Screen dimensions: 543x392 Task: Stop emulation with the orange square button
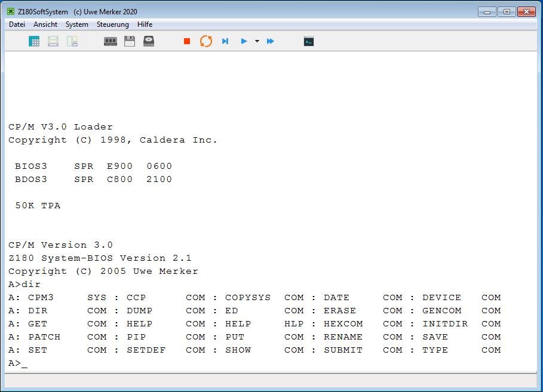pyautogui.click(x=187, y=42)
